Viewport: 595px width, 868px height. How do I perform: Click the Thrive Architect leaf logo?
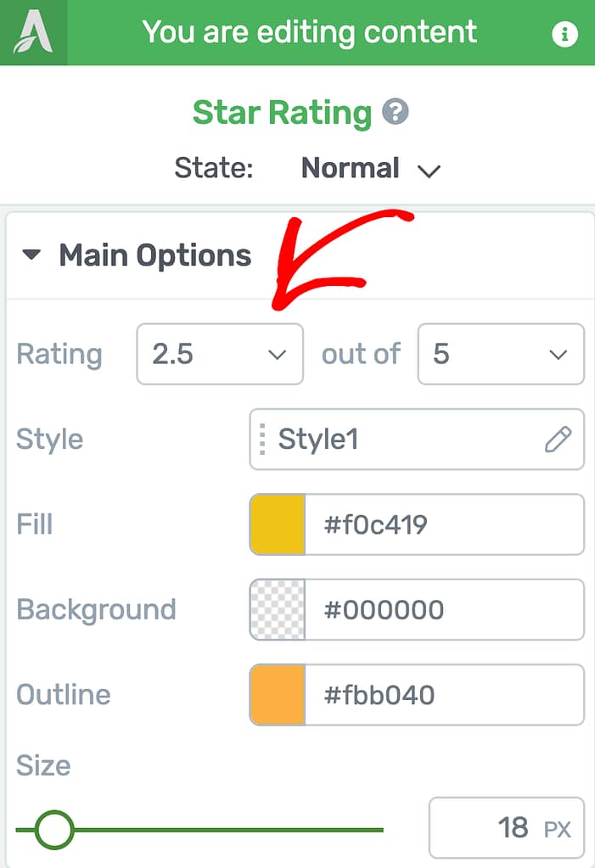point(32,33)
